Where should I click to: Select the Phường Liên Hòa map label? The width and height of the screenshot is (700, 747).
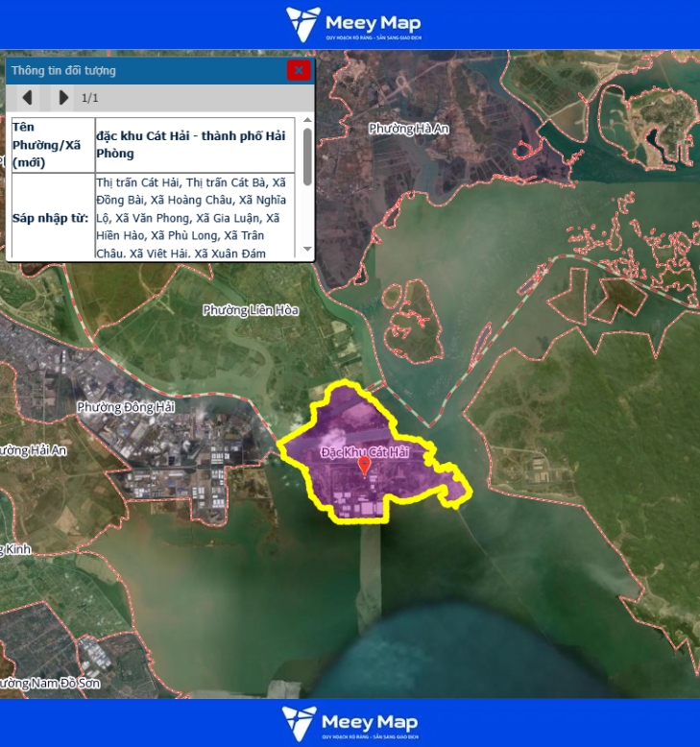point(251,310)
